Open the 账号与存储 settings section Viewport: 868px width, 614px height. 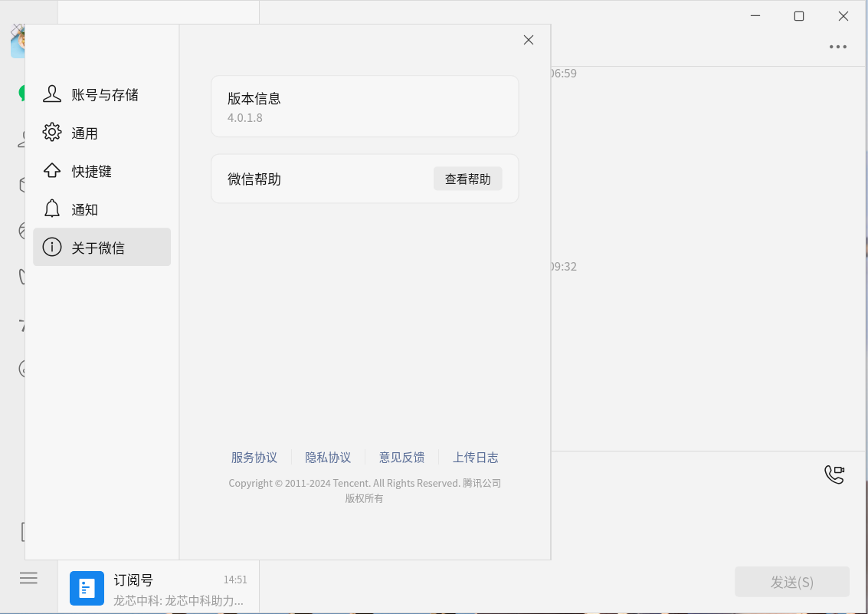click(x=102, y=95)
